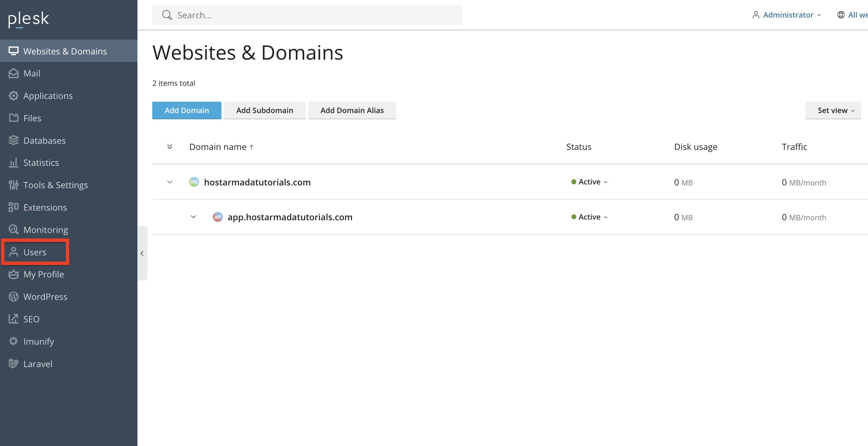Click the Databases stack icon
The image size is (868, 446).
pyautogui.click(x=13, y=140)
